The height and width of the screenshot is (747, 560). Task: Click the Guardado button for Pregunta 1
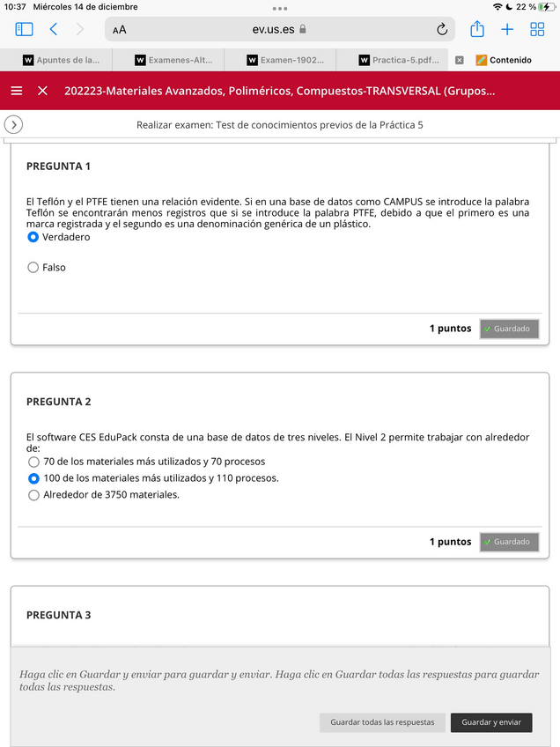pos(509,329)
